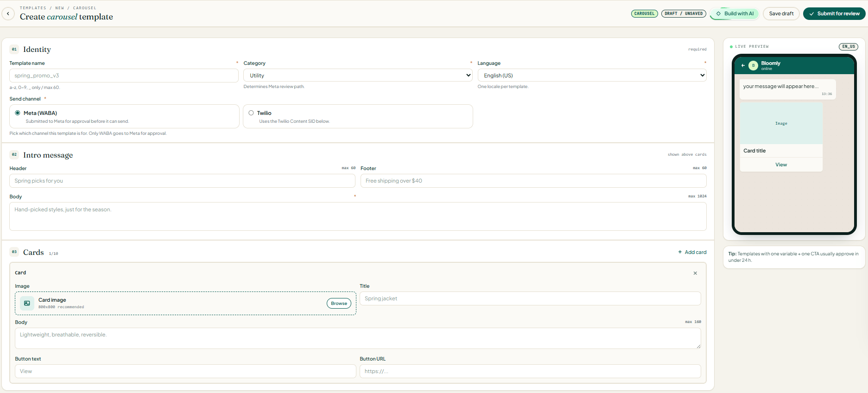The height and width of the screenshot is (393, 868).
Task: Click the preview Image placeholder
Action: pos(781,123)
